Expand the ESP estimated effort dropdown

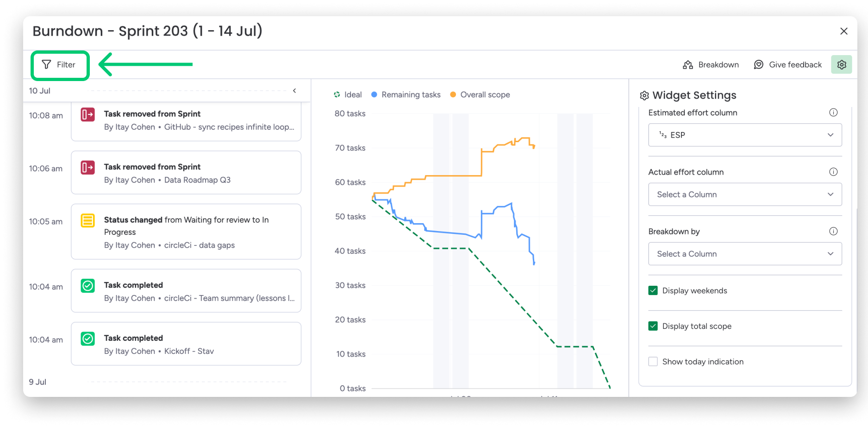(745, 135)
